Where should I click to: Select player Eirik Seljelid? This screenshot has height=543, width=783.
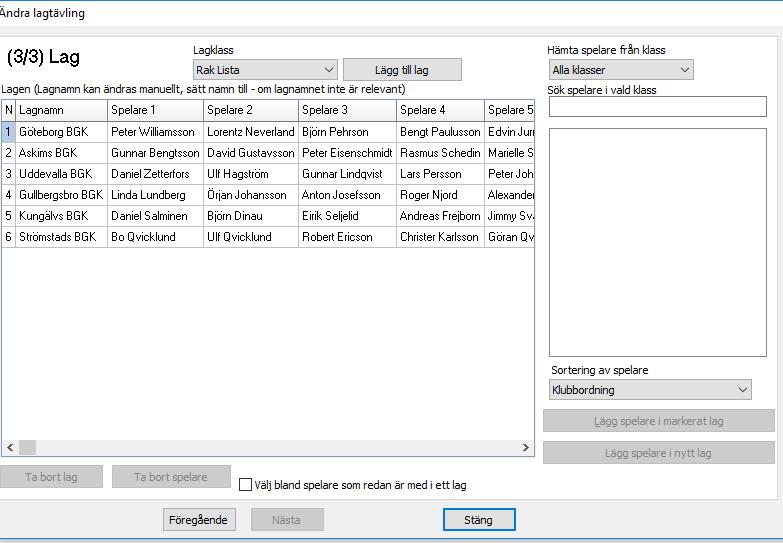coord(348,216)
